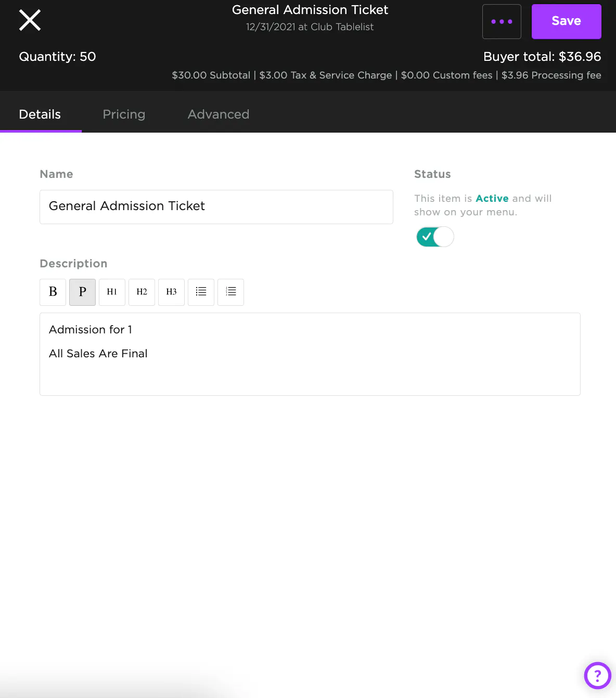Save the General Admission Ticket

[x=566, y=21]
